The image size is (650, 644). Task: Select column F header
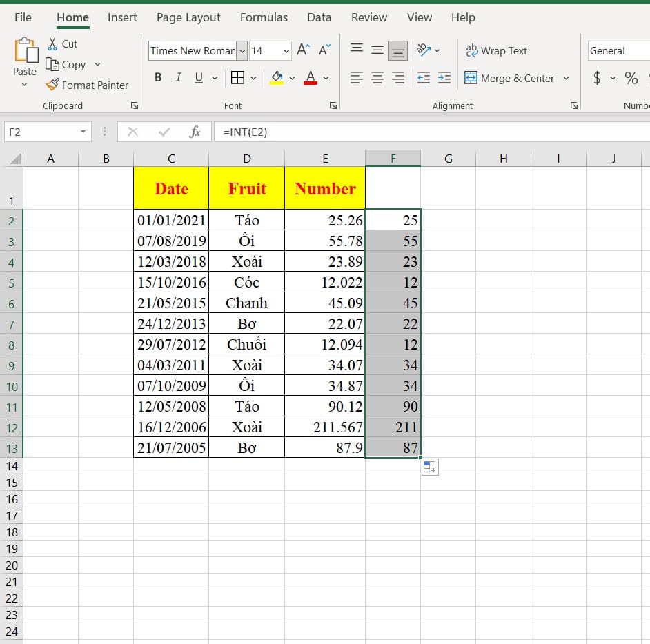pos(393,159)
